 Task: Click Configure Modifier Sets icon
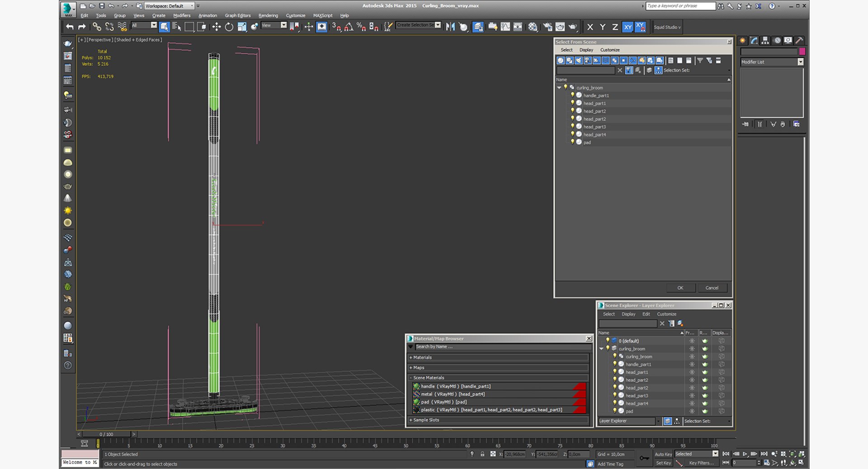(797, 124)
